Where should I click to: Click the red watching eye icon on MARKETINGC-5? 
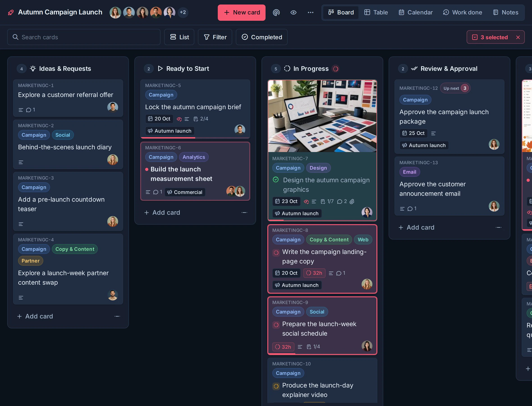click(179, 119)
